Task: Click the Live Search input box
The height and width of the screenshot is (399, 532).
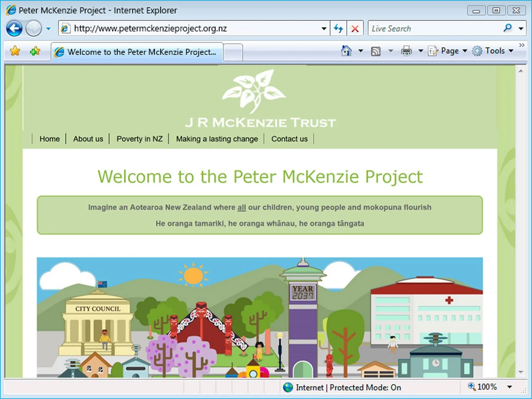Action: (x=433, y=29)
